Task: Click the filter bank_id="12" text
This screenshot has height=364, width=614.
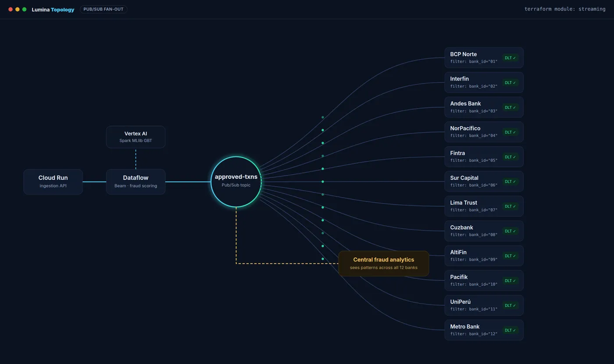Action: point(474,334)
